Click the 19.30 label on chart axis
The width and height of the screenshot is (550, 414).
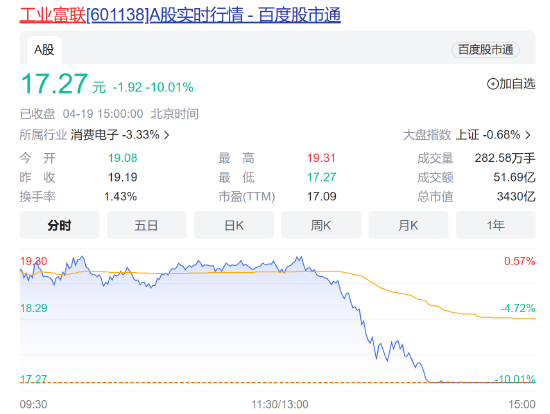click(34, 261)
